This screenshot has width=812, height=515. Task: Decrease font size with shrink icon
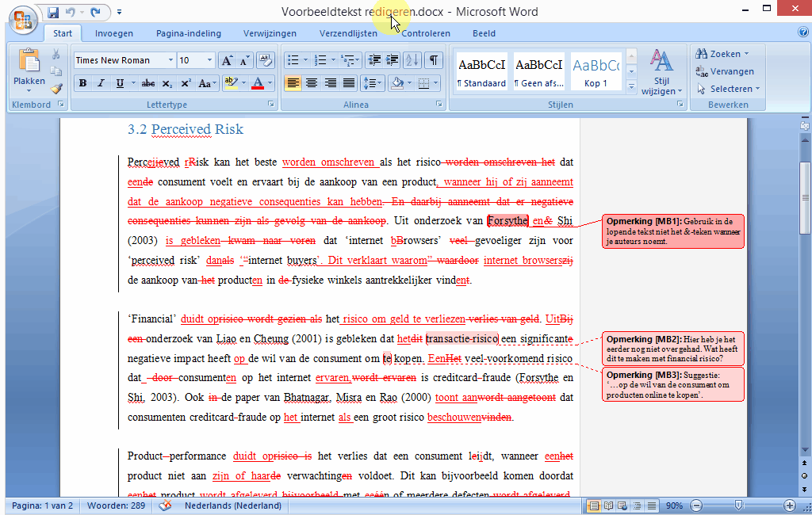coord(244,60)
